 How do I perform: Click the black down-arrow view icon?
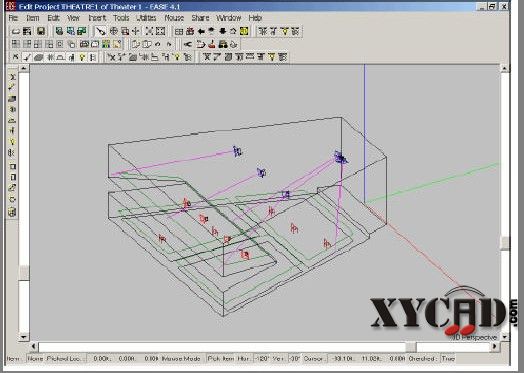click(x=223, y=31)
